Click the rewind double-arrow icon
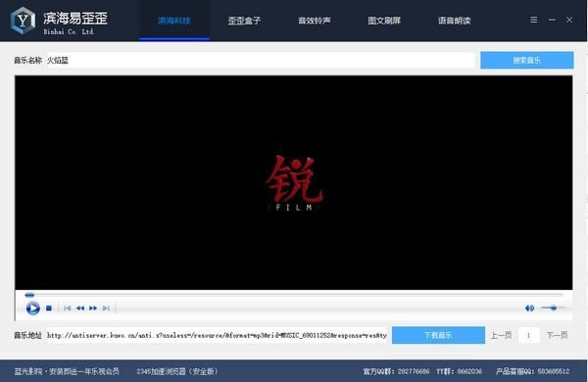588x382 pixels. pyautogui.click(x=80, y=309)
